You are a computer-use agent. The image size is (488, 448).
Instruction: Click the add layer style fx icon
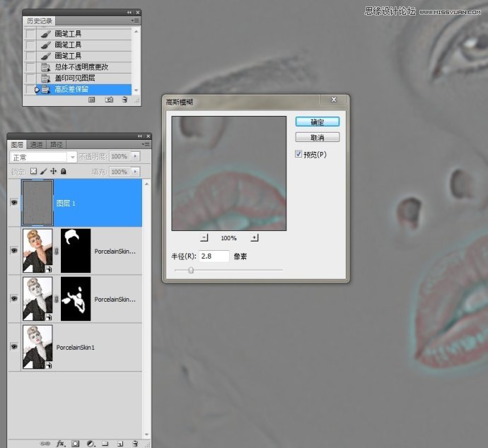pyautogui.click(x=60, y=443)
